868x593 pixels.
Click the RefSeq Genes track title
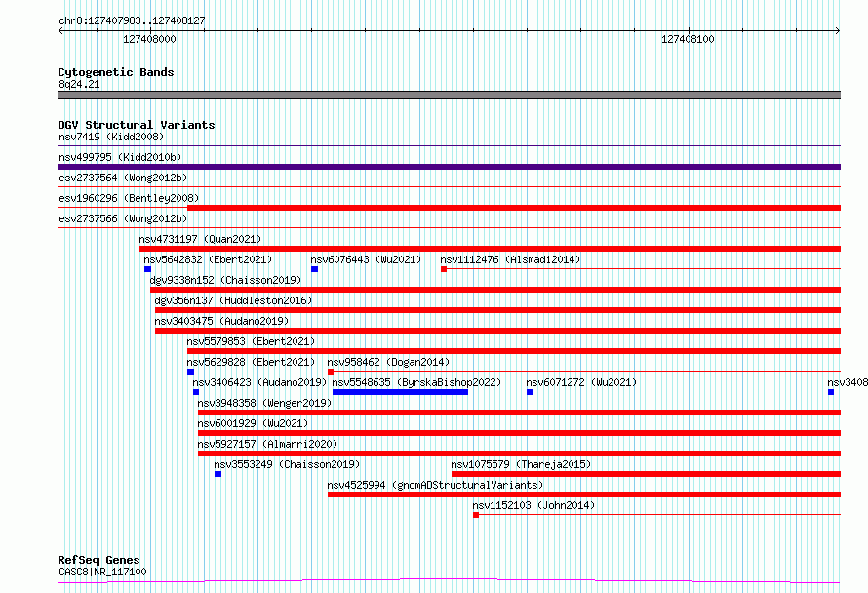click(x=99, y=560)
